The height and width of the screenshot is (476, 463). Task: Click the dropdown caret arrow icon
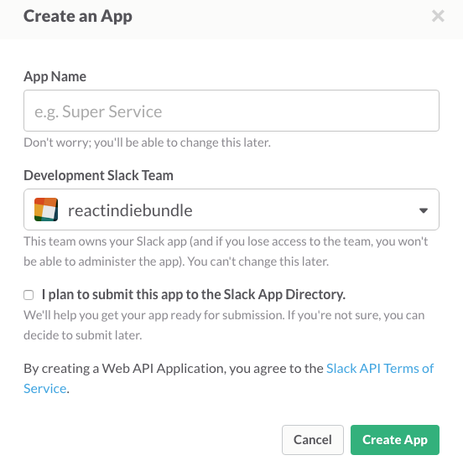[424, 210]
